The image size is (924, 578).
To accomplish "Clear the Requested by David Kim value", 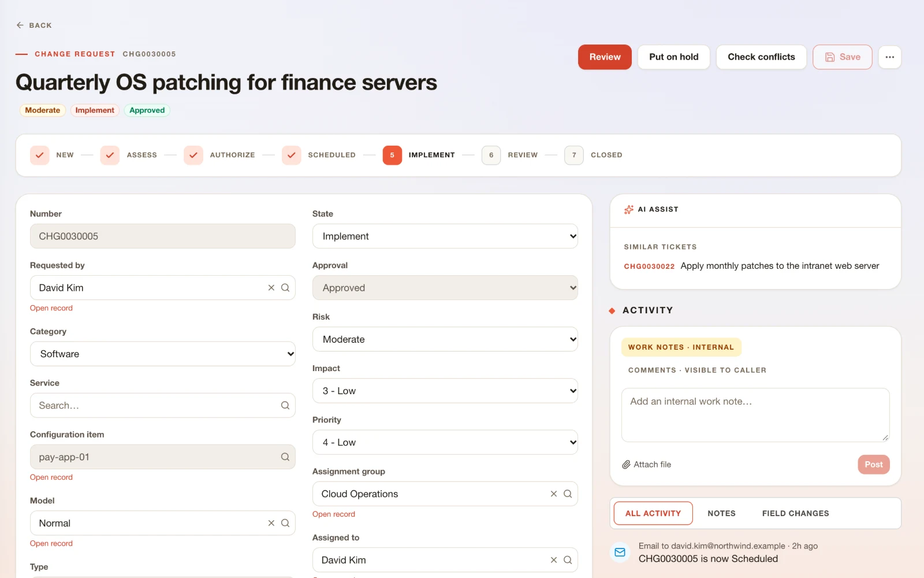I will point(271,288).
